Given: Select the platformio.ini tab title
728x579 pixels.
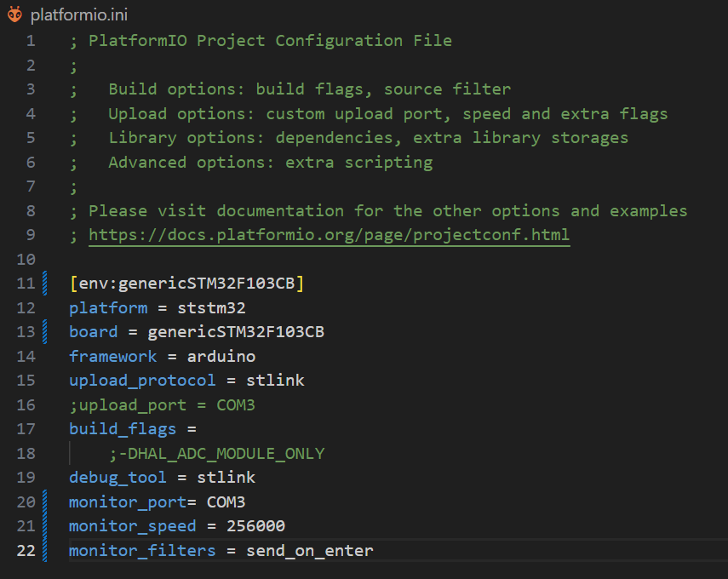Looking at the screenshot, I should [79, 15].
